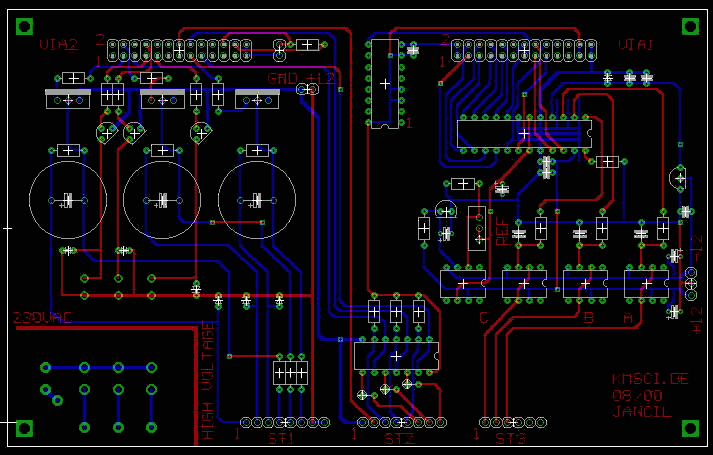713x455 pixels.
Task: Click the ST1 connector label
Action: click(281, 439)
